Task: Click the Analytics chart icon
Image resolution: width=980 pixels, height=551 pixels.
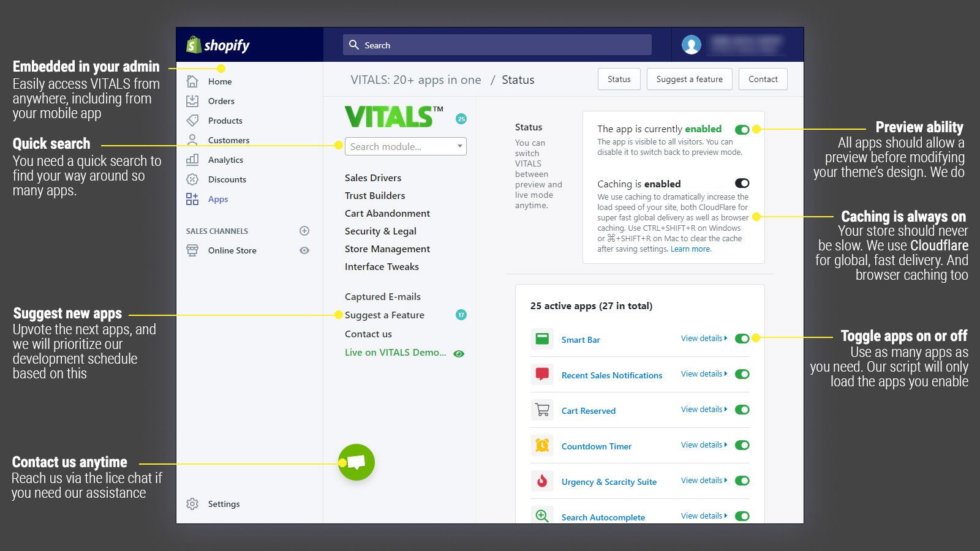Action: pyautogui.click(x=192, y=160)
